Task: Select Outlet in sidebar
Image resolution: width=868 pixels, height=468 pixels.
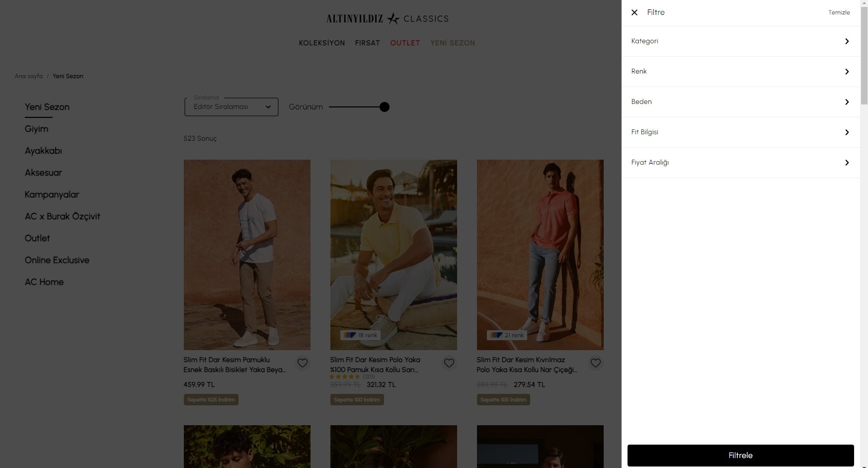Action: tap(37, 239)
